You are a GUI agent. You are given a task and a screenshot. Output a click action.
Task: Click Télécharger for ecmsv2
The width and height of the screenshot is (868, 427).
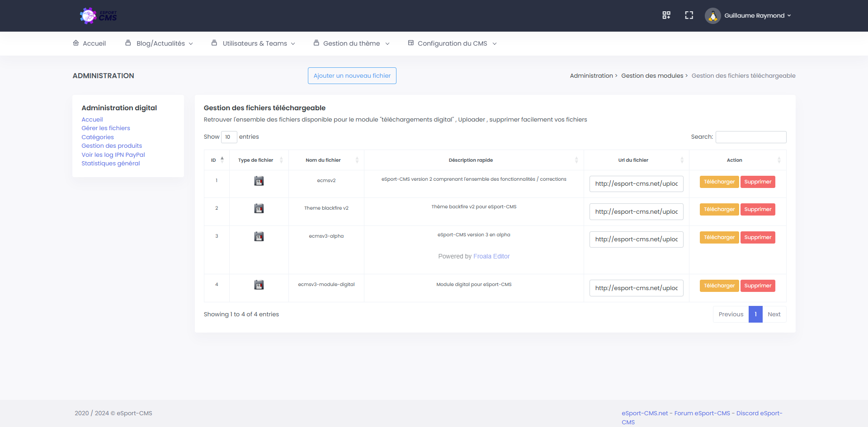tap(719, 182)
